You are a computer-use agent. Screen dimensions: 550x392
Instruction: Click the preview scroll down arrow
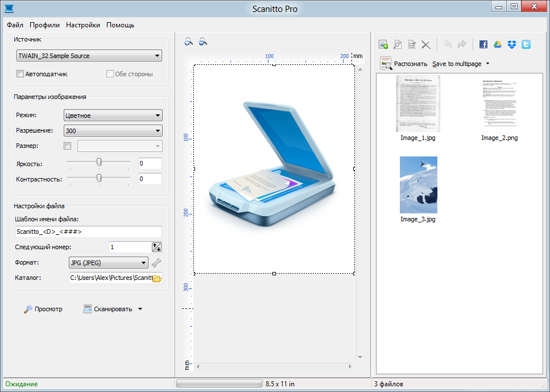click(x=360, y=357)
